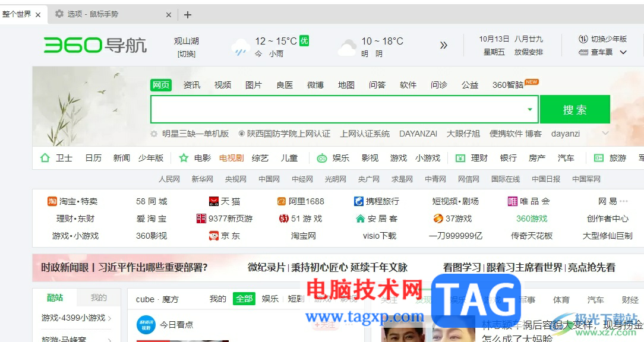Select the 视频 search category tab
This screenshot has height=342, width=644.
pos(222,85)
